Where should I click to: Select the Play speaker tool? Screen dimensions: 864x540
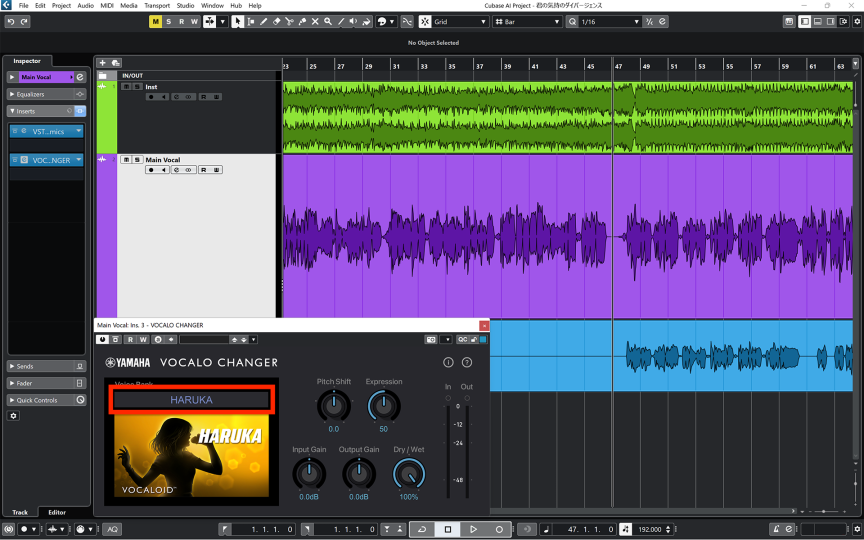(x=353, y=21)
